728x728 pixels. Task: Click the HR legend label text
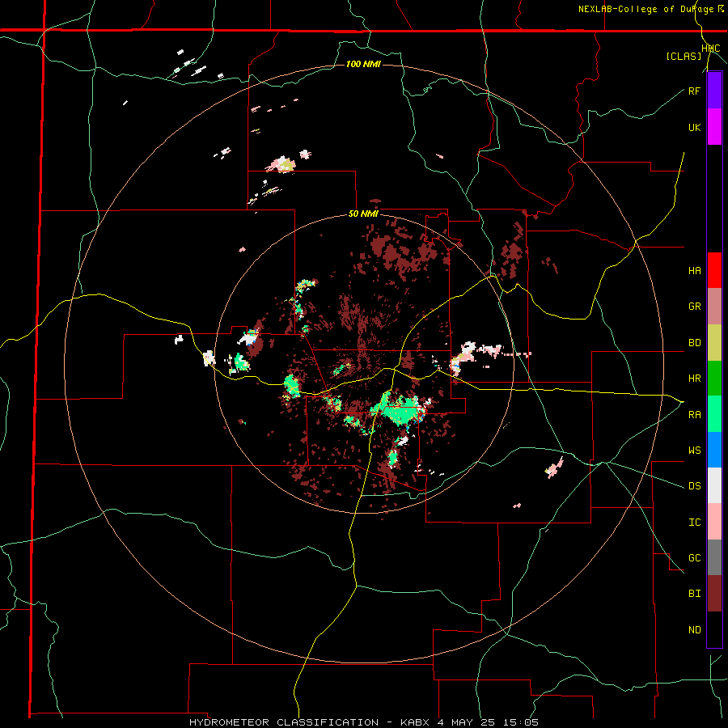pos(694,379)
